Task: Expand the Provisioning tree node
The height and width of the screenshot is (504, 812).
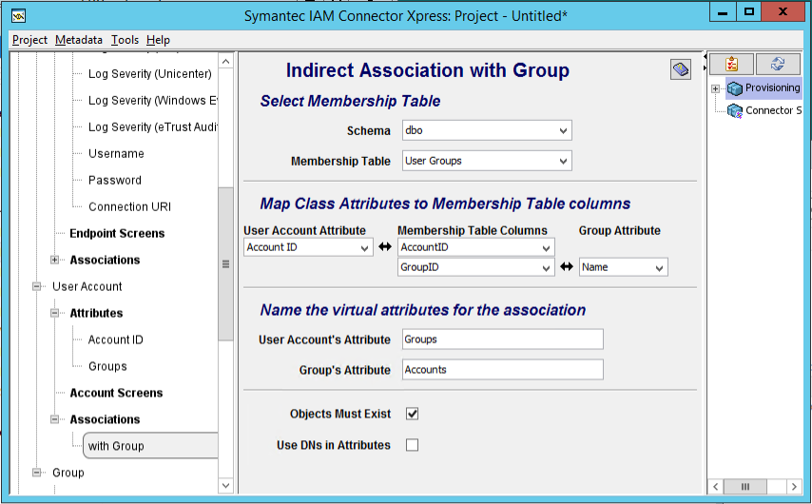Action: point(715,88)
